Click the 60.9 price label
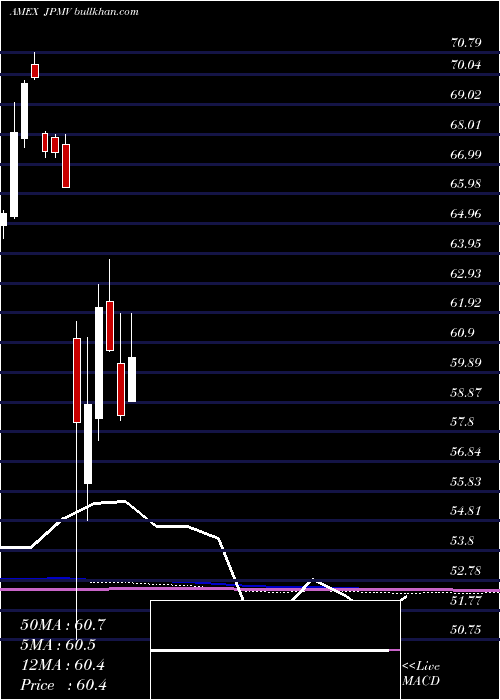This screenshot has width=500, height=700. click(462, 333)
